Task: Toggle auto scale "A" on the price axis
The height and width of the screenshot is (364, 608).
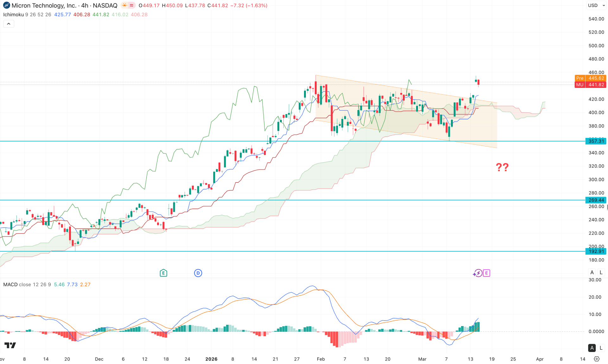Action: 592,272
